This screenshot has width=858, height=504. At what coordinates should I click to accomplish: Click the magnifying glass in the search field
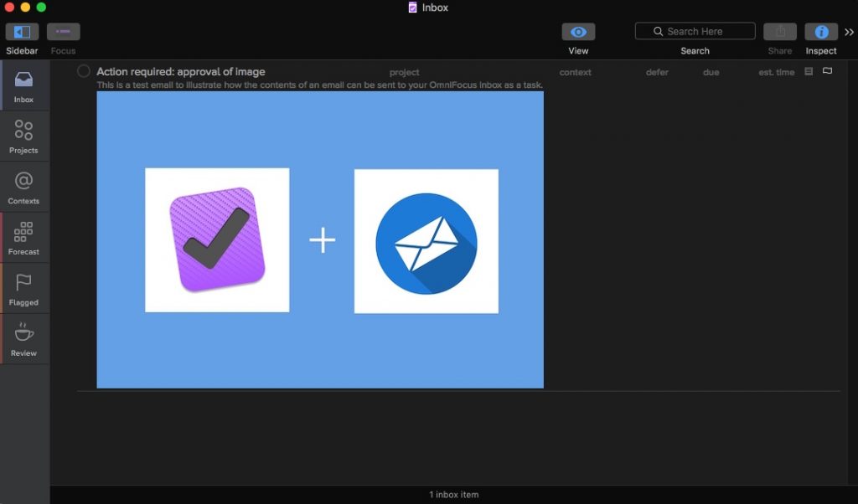pyautogui.click(x=659, y=30)
